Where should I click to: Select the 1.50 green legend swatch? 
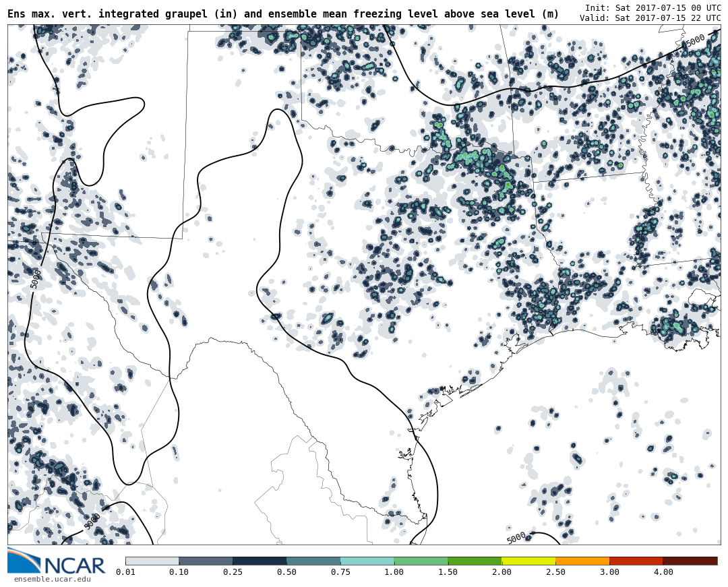pos(475,561)
